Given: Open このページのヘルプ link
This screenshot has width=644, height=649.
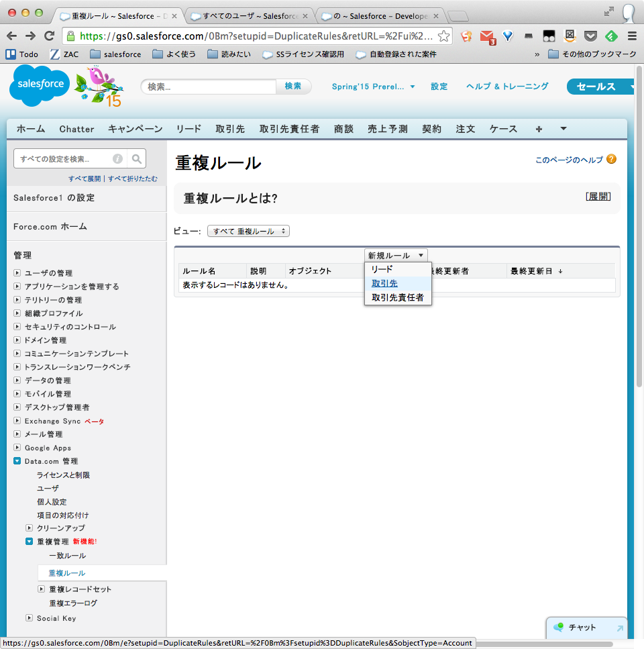Looking at the screenshot, I should pos(569,160).
